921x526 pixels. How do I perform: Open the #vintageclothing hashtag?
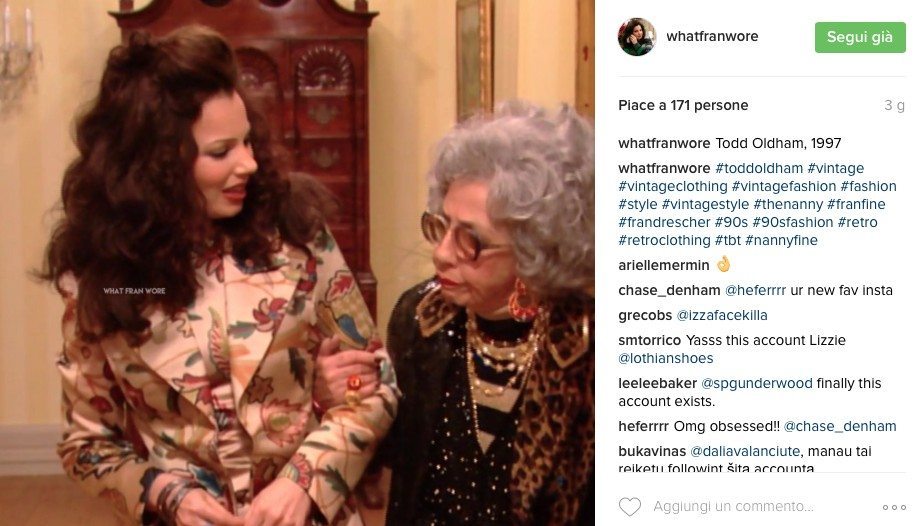coord(673,187)
